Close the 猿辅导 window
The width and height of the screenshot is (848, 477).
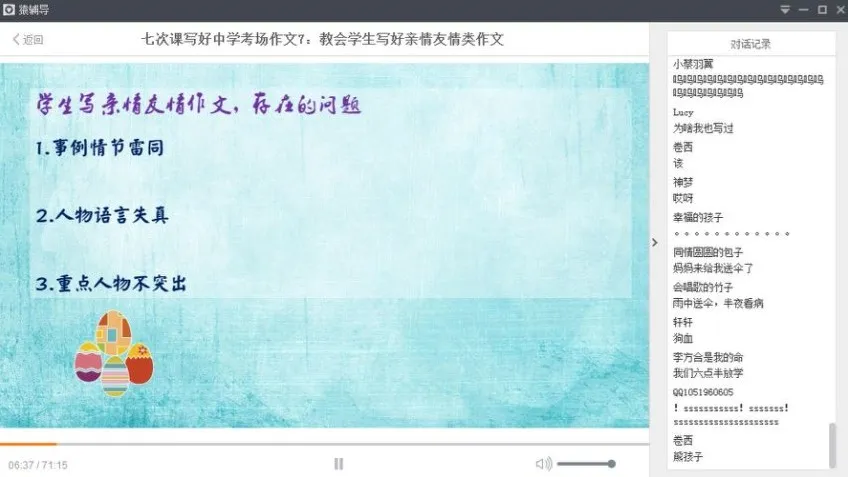click(838, 10)
